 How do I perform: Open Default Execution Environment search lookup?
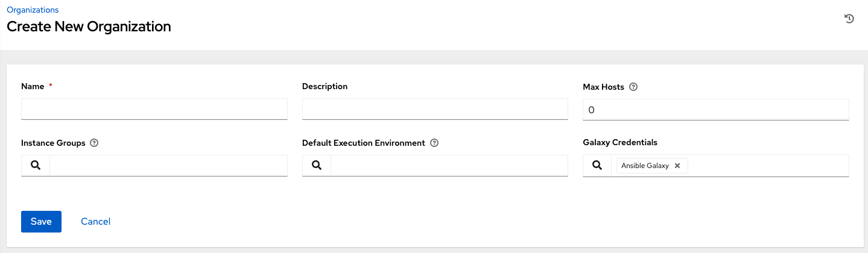point(317,166)
